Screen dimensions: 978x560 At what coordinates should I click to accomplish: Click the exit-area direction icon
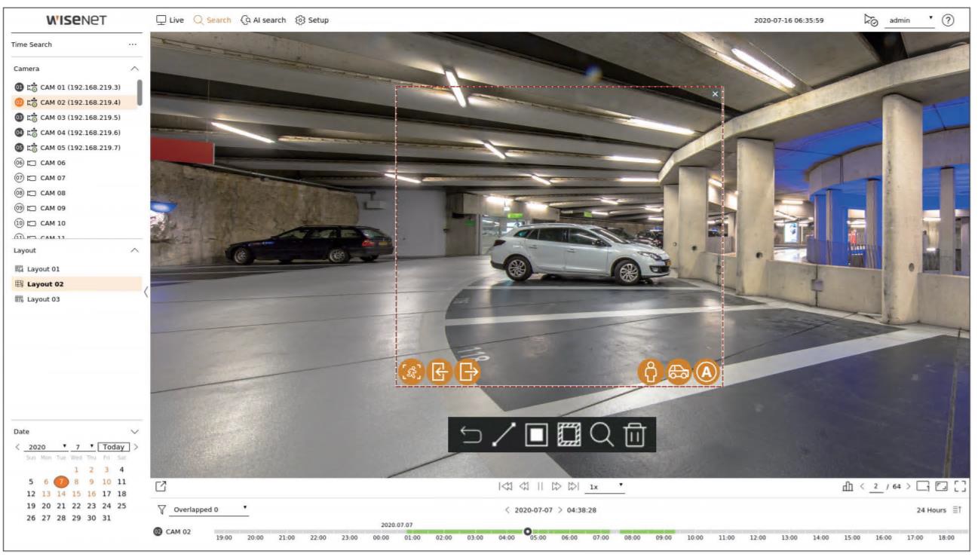(469, 372)
